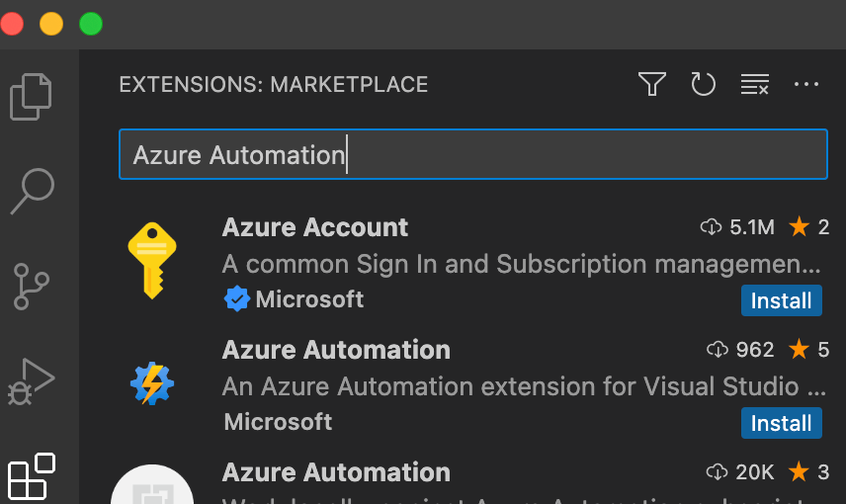Select the Azure Automation extension by Microsoft
The height and width of the screenshot is (504, 846).
pyautogui.click(x=336, y=350)
